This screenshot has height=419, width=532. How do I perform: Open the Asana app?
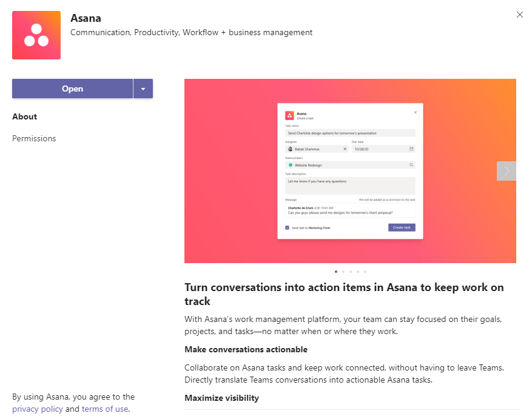point(72,89)
